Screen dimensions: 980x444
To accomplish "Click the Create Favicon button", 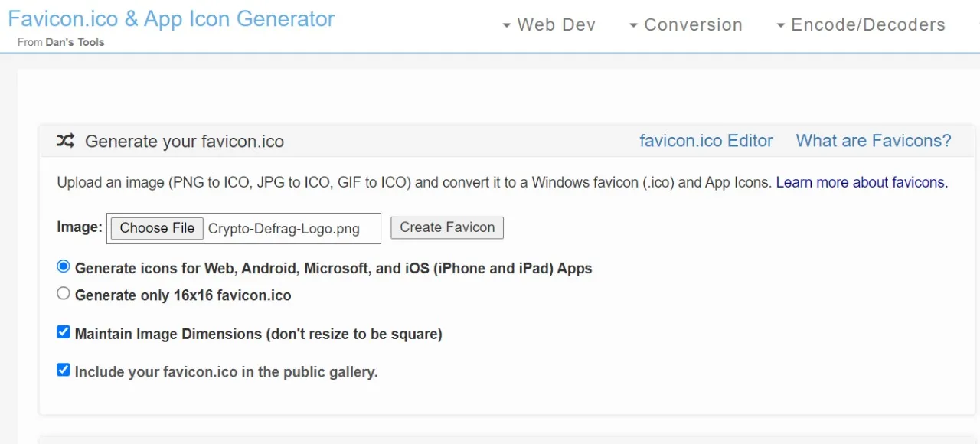I will coord(447,227).
